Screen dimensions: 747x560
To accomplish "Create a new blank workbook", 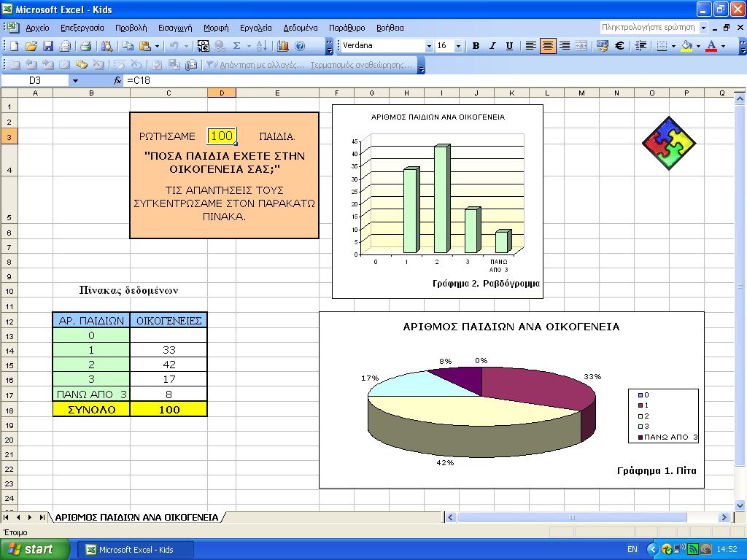I will pos(15,46).
